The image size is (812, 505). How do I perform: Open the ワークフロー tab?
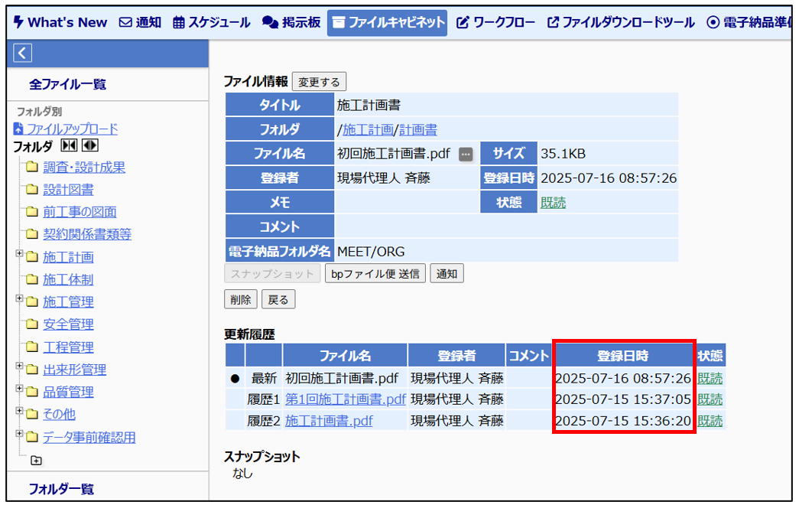coord(496,22)
